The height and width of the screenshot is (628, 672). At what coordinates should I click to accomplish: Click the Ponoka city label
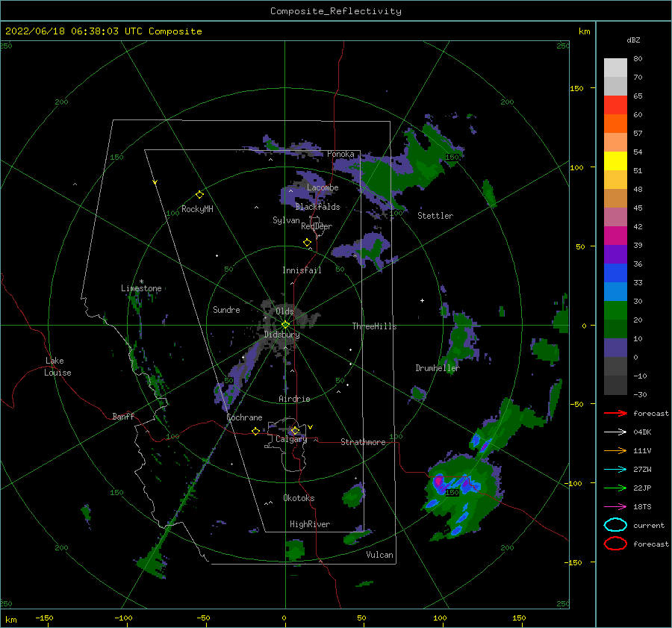coord(340,154)
